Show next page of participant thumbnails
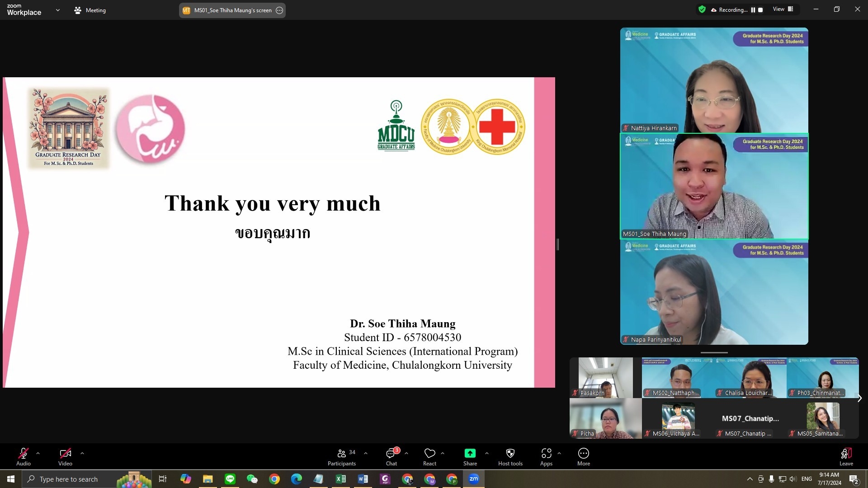Viewport: 868px width, 488px height. 859,398
